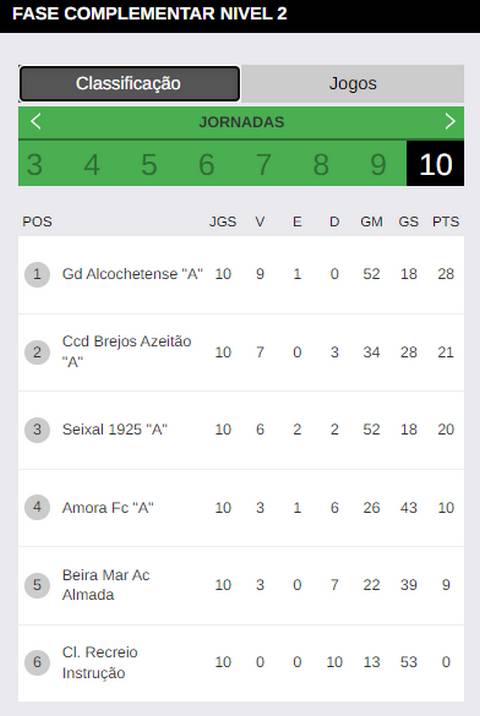
Task: Open team Ccd Brejos Azeitão "A"
Action: point(127,352)
